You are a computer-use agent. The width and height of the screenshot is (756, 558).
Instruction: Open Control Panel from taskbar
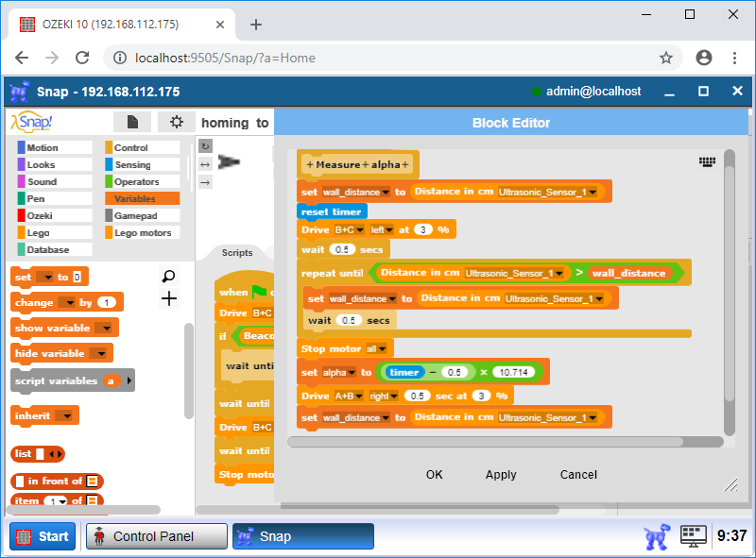[157, 536]
